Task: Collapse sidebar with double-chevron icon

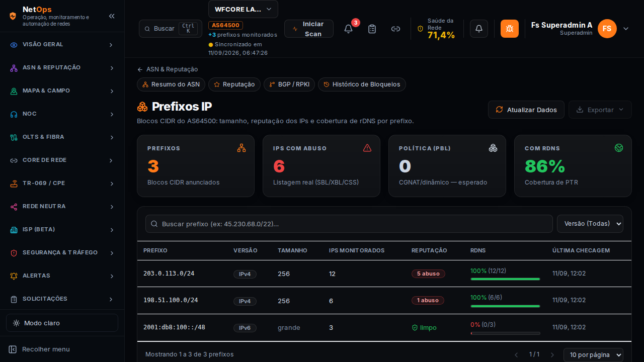Action: (x=112, y=16)
